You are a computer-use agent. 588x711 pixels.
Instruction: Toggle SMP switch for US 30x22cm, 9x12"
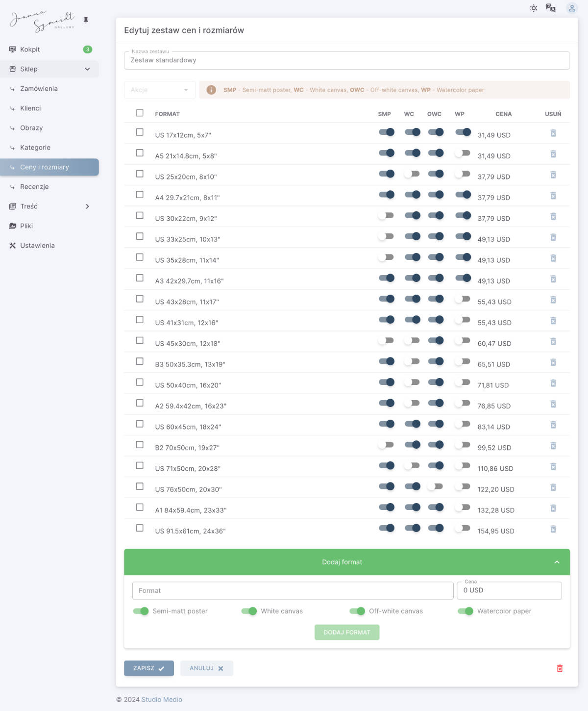[x=386, y=215]
